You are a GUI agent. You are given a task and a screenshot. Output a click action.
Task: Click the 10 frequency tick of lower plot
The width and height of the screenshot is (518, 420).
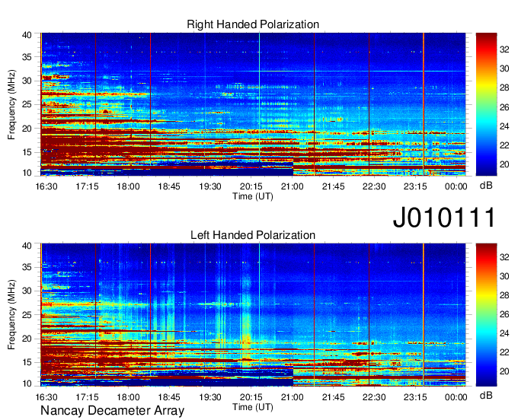[27, 383]
